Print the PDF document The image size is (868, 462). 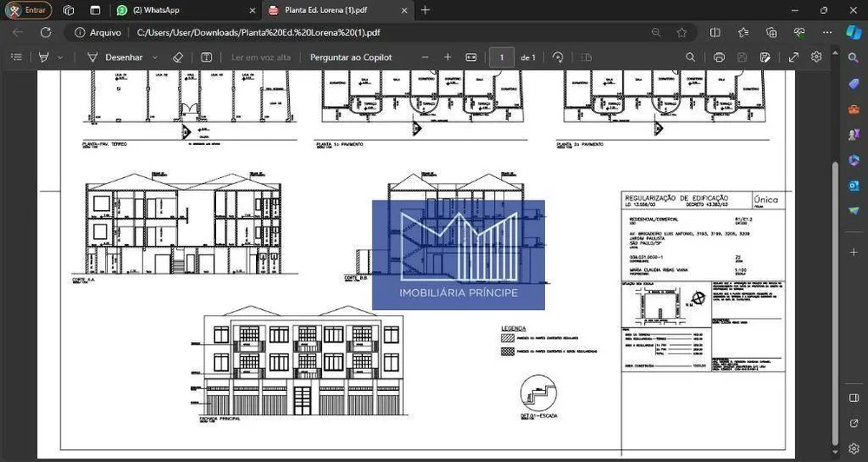coord(719,57)
